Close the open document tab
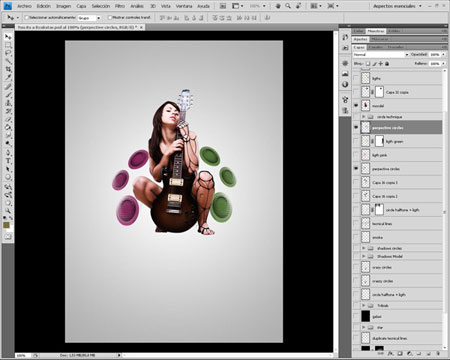This screenshot has height=360, width=450. pyautogui.click(x=141, y=27)
